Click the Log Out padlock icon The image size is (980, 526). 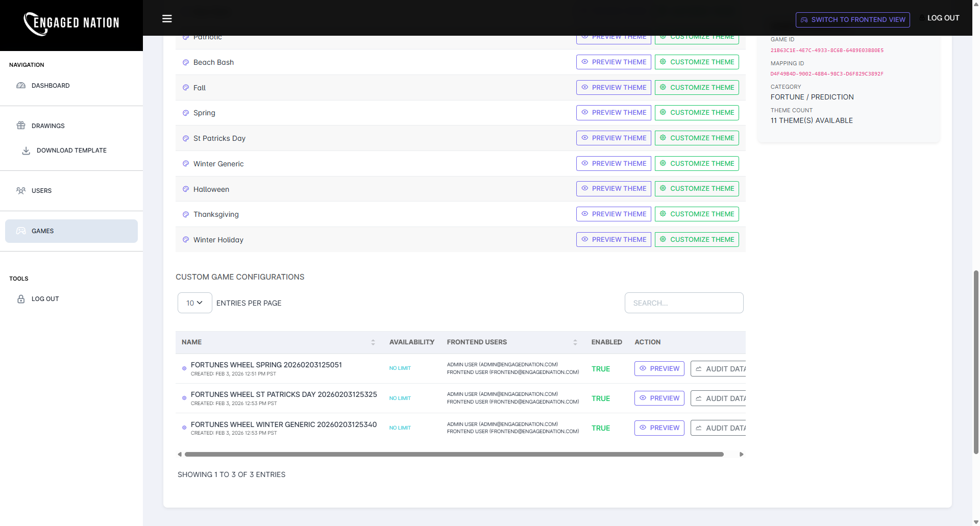point(21,298)
